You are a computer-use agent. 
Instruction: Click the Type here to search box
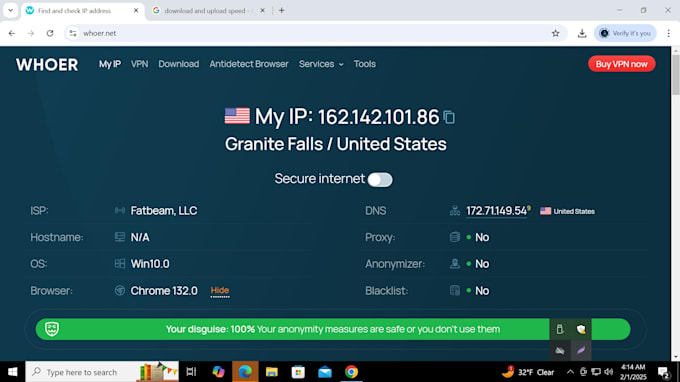point(102,372)
